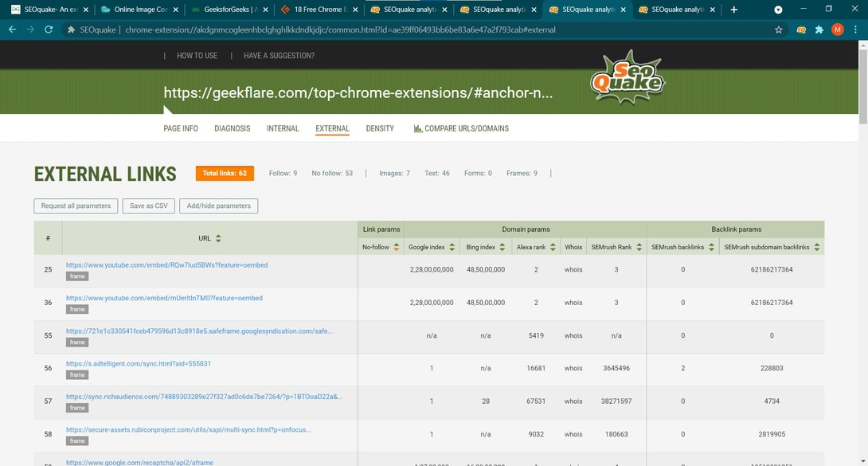Open YouTube embed RQw7lud5BWs link

166,265
